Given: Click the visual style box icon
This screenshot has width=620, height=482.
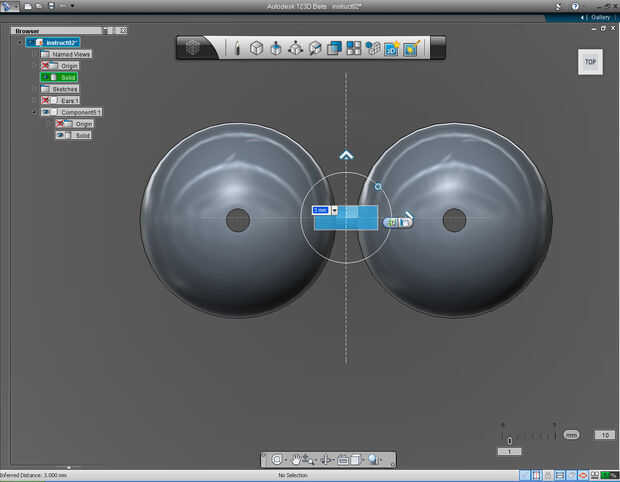Looking at the screenshot, I should coord(355,459).
